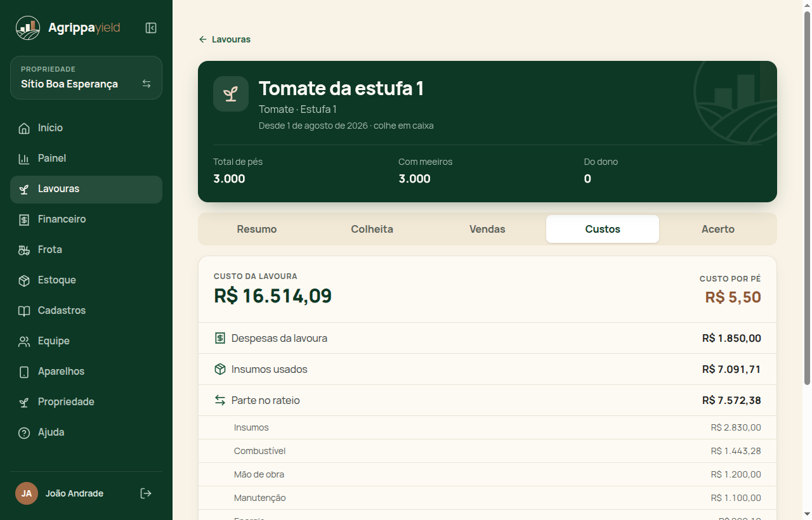This screenshot has width=812, height=520.
Task: Click the swap arrows icon beside Sítio Boa Esperança
Action: coord(147,84)
